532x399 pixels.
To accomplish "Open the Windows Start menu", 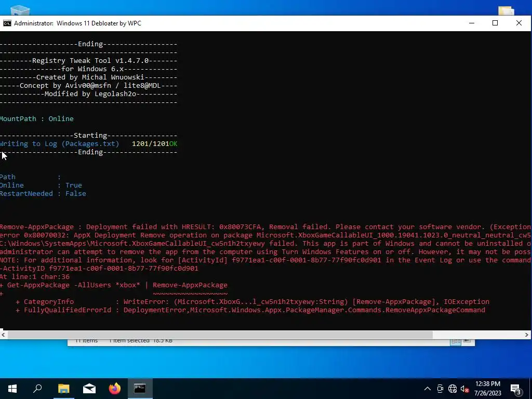I will pyautogui.click(x=12, y=389).
